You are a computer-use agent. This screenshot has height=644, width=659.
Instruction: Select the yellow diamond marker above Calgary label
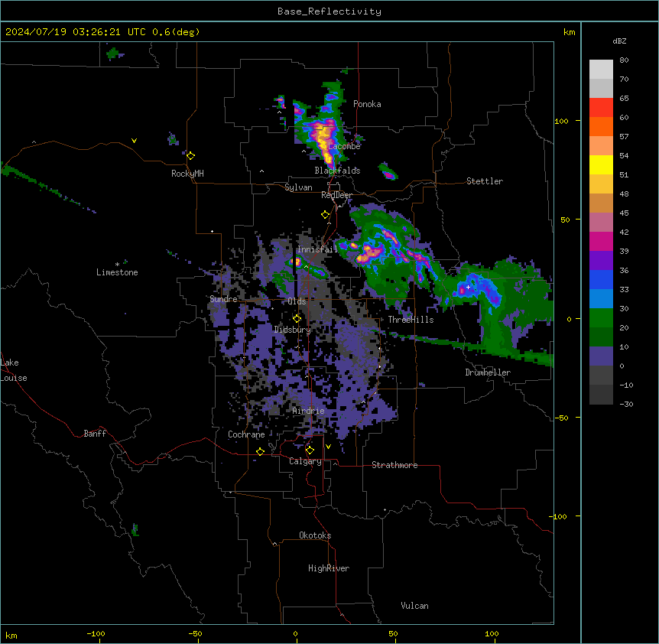310,450
